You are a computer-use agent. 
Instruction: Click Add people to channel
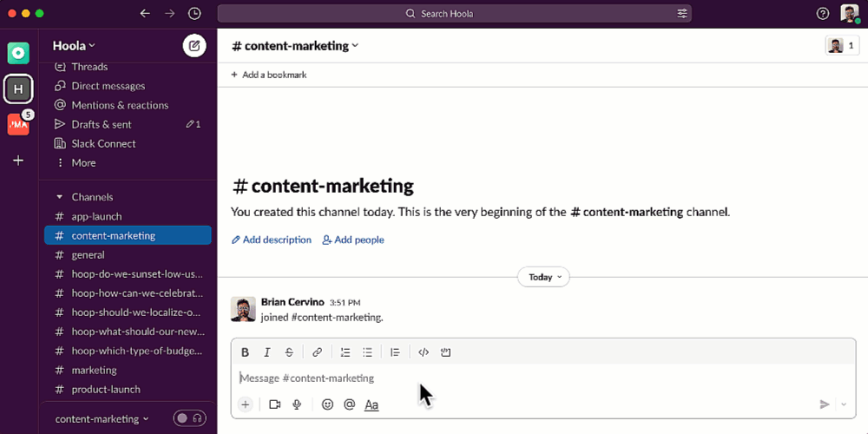(x=353, y=240)
